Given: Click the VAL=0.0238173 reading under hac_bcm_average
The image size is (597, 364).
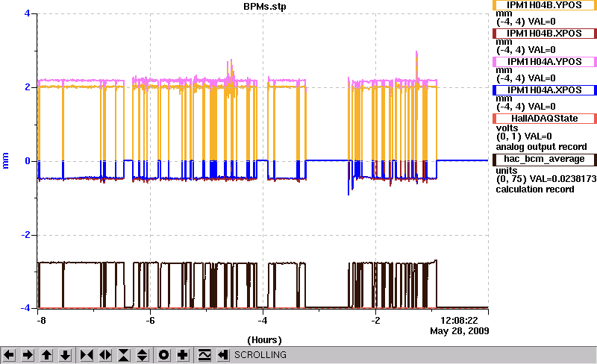Looking at the screenshot, I should click(562, 179).
